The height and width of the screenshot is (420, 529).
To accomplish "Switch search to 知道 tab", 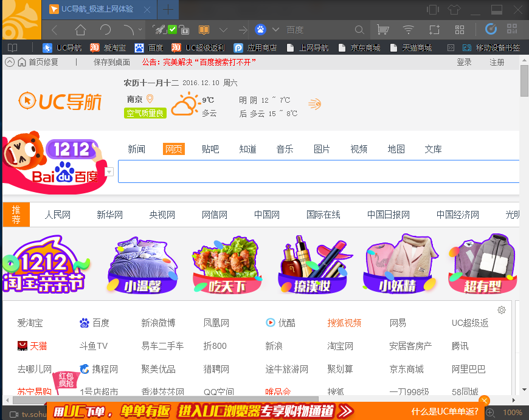I will (247, 149).
